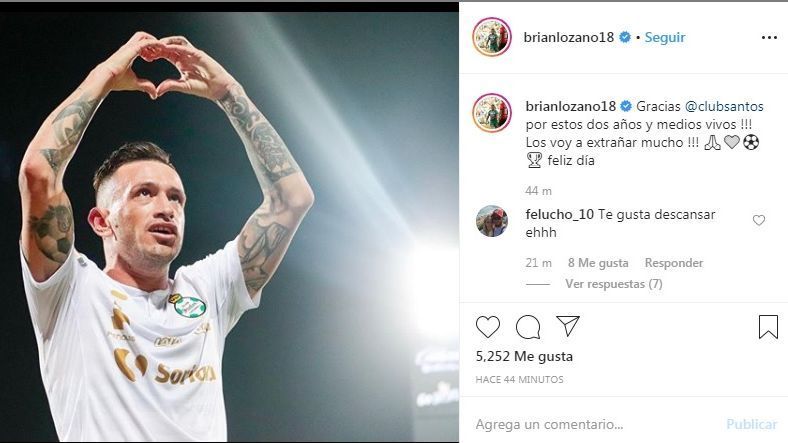788x443 pixels.
Task: Open felucho_10 commenter avatar
Action: (491, 220)
